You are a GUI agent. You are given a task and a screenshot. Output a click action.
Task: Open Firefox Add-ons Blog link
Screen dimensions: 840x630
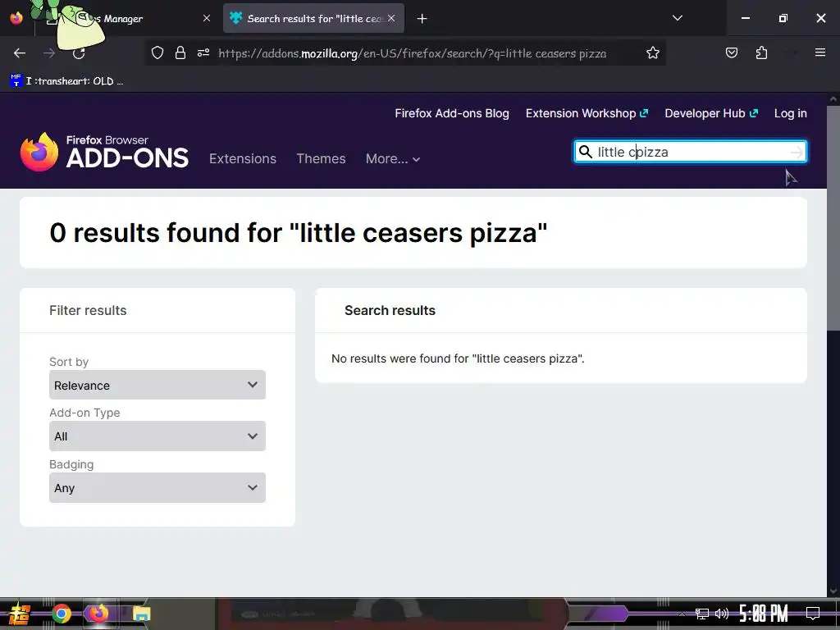tap(452, 113)
